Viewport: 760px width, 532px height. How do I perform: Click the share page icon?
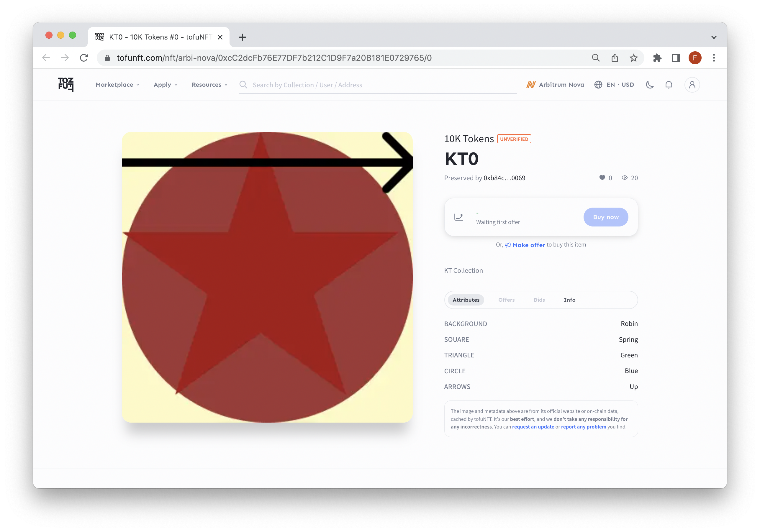point(615,58)
